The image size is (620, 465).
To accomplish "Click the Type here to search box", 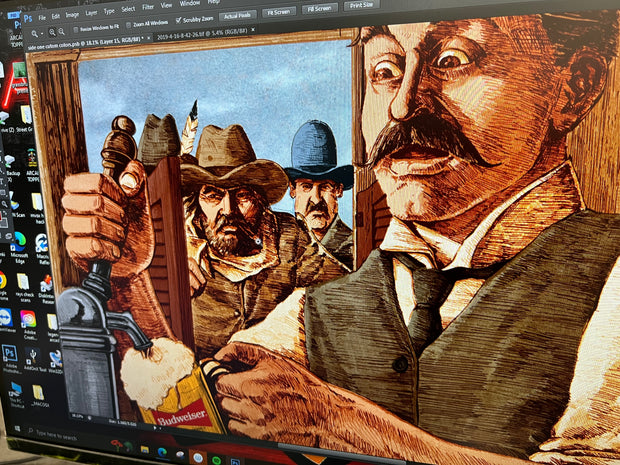I will (x=55, y=436).
